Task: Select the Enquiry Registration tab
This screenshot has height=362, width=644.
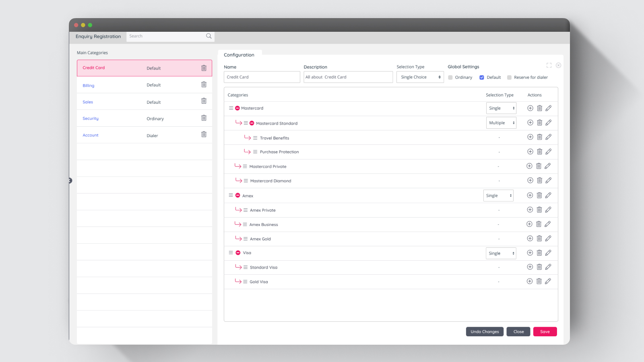Action: pos(98,37)
